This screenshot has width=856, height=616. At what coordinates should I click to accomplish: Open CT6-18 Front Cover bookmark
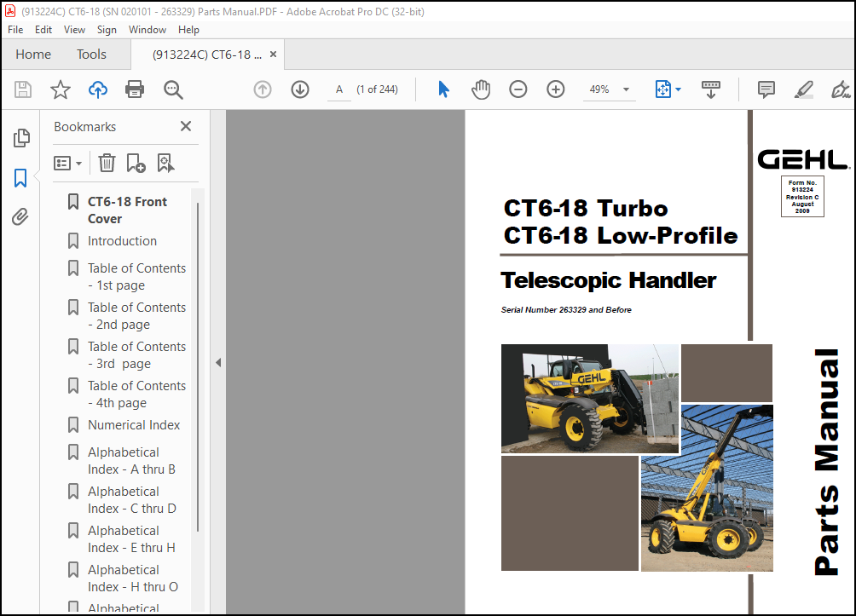tap(127, 210)
